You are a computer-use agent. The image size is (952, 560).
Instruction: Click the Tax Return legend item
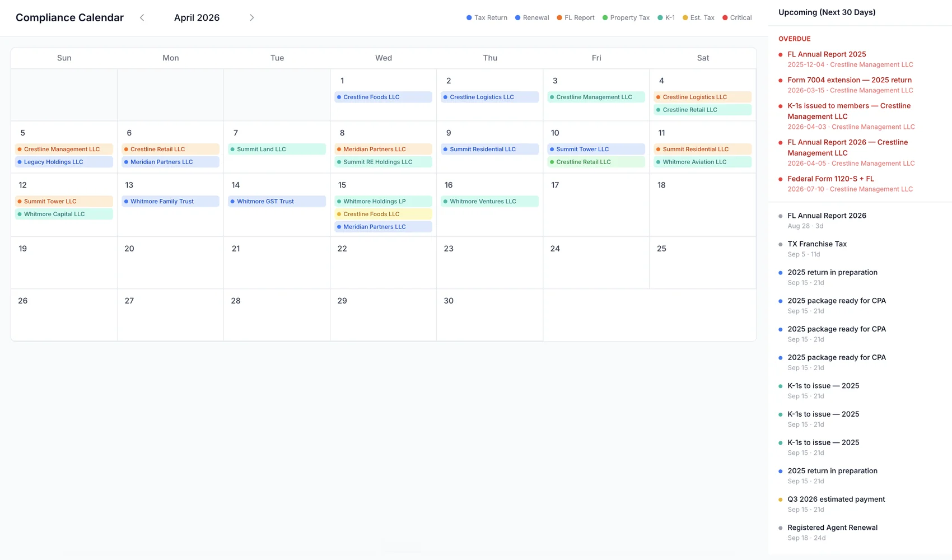pyautogui.click(x=487, y=18)
